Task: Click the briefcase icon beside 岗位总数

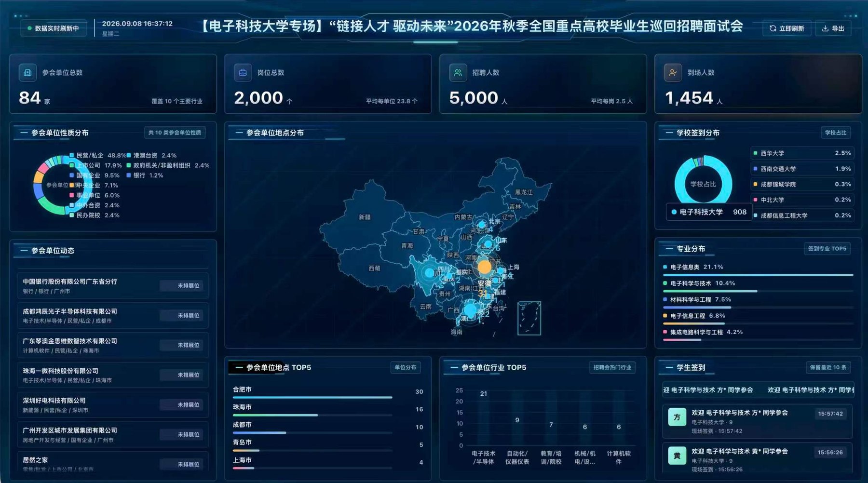Action: click(243, 73)
